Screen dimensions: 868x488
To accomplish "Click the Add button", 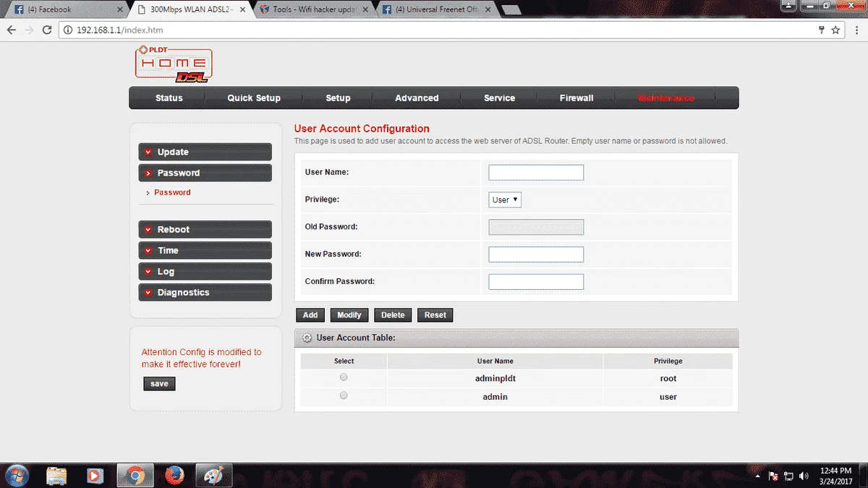I will point(310,315).
